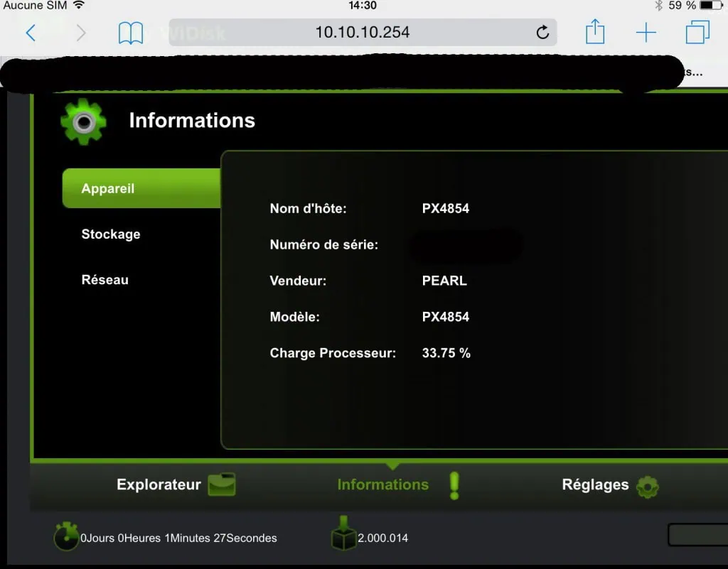This screenshot has height=569, width=728.
Task: Focus the 10.10.10.254 address bar
Action: tap(362, 33)
